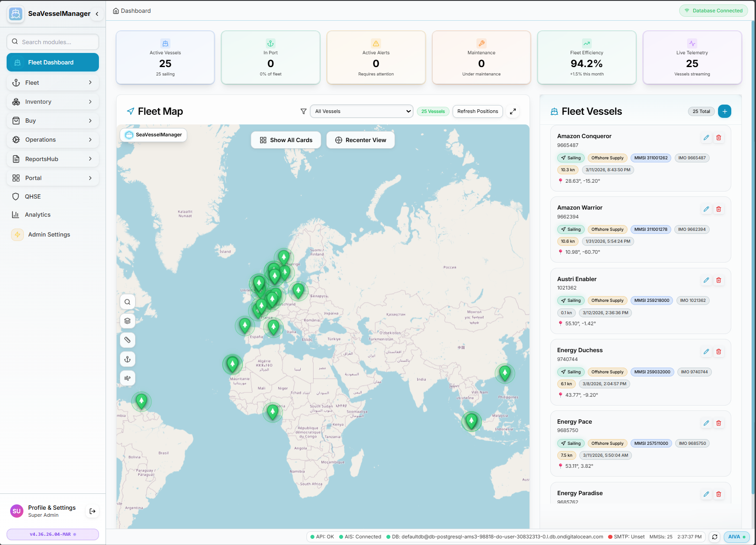Delete Energy Duchess using the trash icon

point(718,352)
